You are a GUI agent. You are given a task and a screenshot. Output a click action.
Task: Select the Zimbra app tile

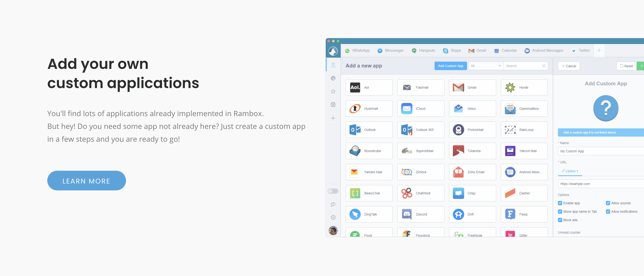point(421,172)
